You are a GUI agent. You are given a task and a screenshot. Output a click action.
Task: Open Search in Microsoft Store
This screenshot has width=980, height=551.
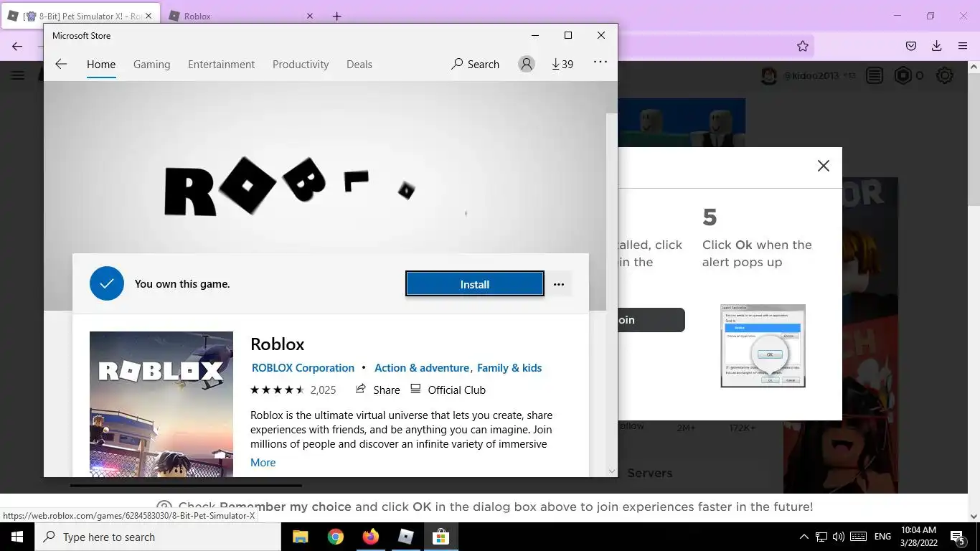[475, 64]
